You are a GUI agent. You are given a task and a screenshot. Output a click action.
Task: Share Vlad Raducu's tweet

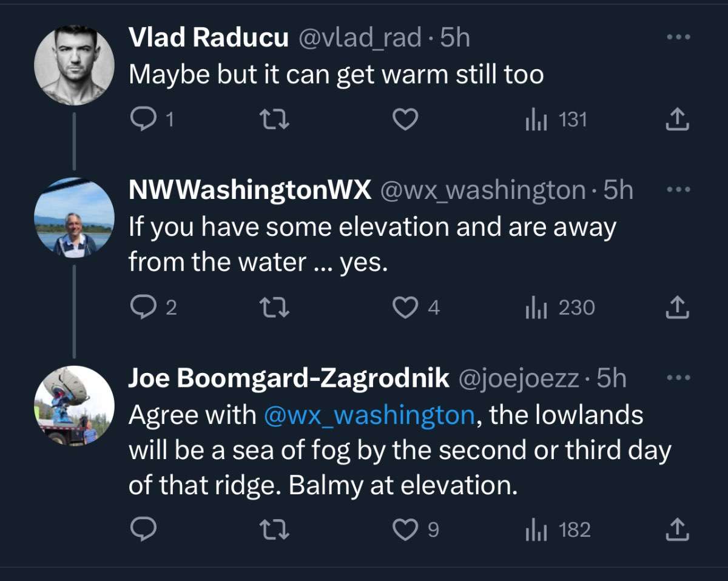pos(677,120)
